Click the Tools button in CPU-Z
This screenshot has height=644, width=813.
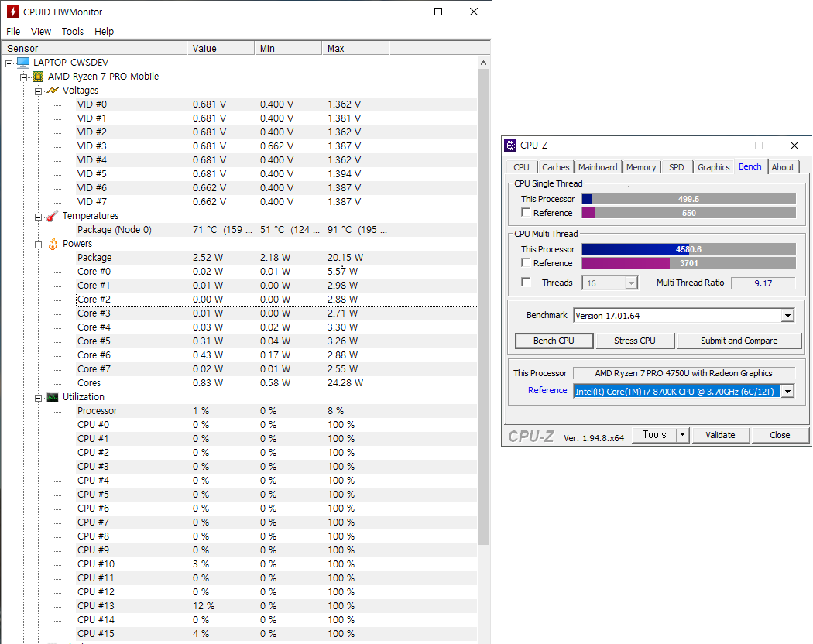(654, 434)
